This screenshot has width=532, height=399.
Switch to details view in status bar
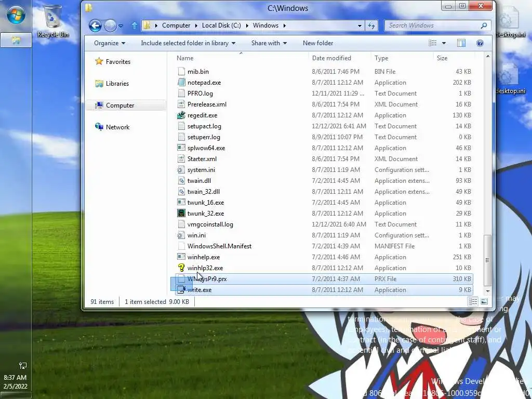tap(473, 302)
